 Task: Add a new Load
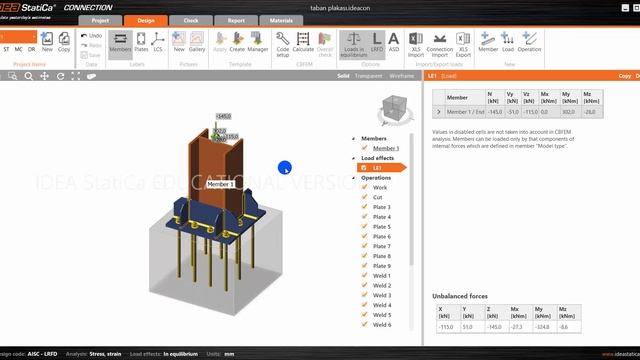[508, 42]
